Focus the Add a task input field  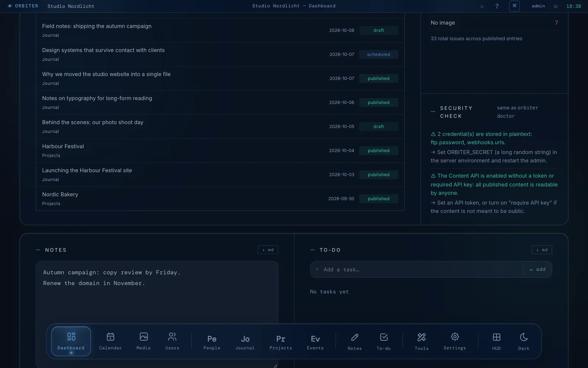(417, 269)
